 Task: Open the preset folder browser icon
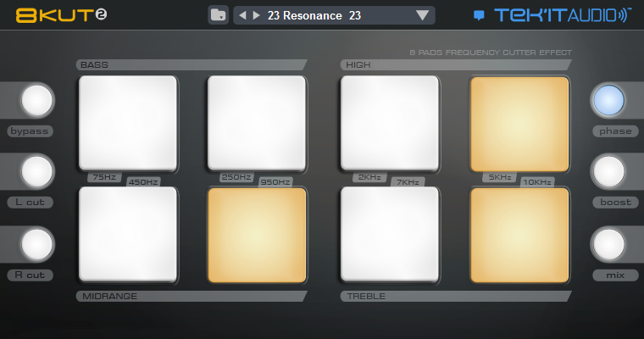click(218, 15)
